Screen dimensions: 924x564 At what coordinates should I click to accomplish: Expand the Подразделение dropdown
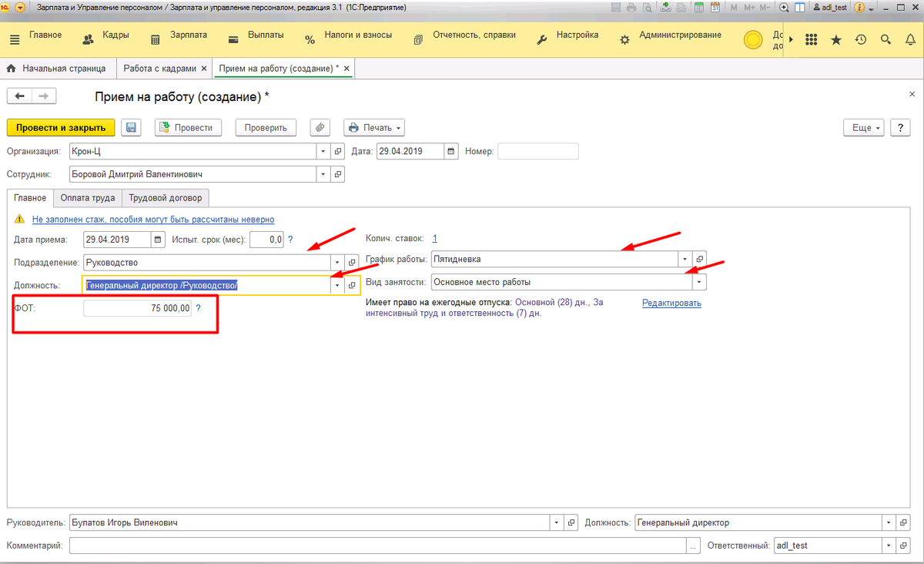[x=337, y=263]
